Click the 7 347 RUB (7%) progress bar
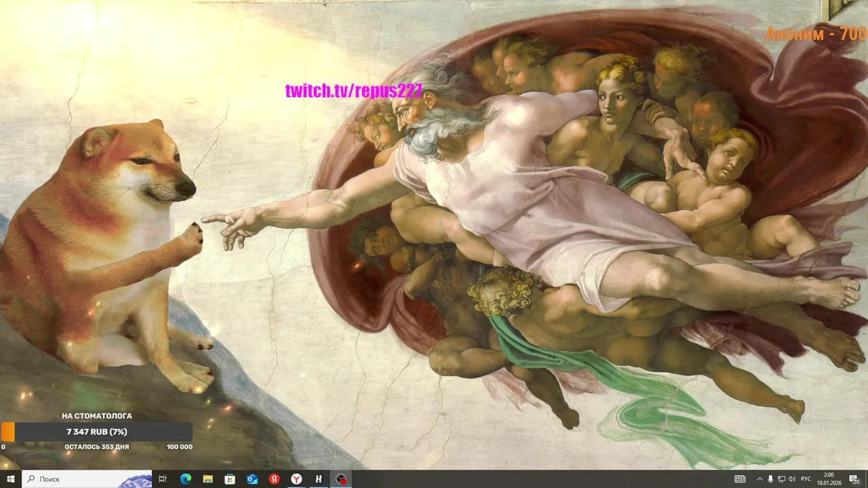 click(96, 432)
